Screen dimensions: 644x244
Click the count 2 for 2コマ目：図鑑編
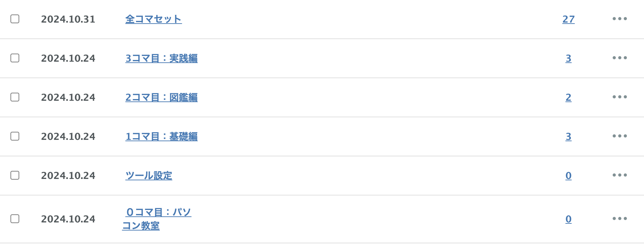[568, 97]
